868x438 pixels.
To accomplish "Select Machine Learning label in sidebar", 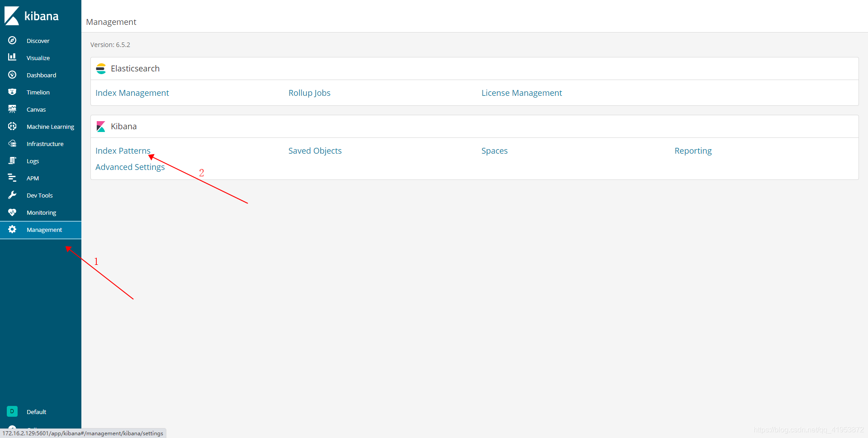I will coord(50,127).
